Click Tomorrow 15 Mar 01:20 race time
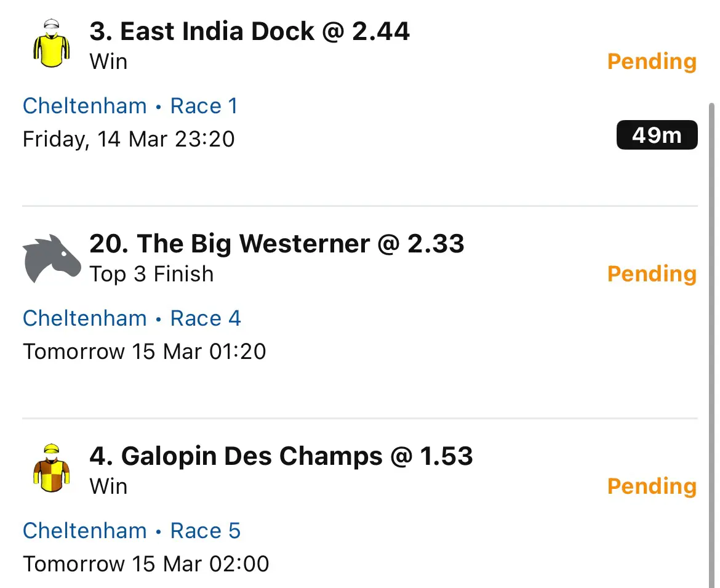This screenshot has width=720, height=588. tap(144, 352)
